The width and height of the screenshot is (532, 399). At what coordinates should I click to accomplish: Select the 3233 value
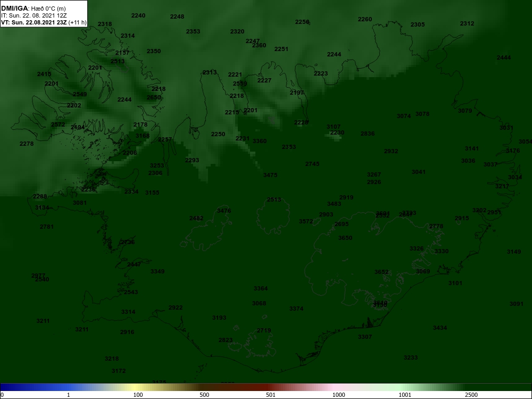tap(411, 358)
